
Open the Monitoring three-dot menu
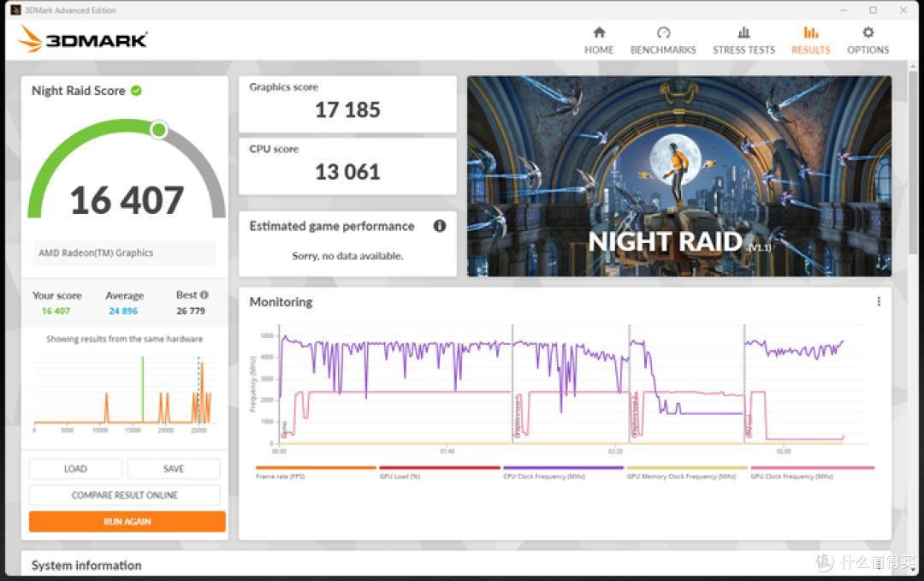[x=879, y=302]
